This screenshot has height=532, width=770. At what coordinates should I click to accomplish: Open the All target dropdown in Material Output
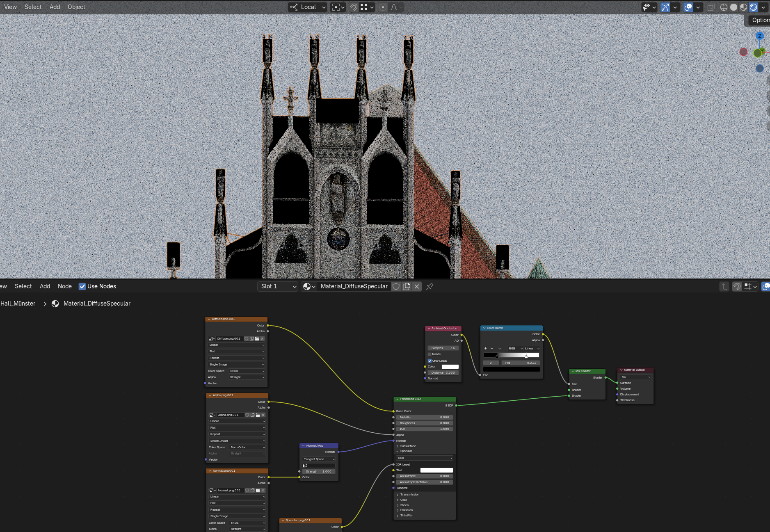[635, 377]
